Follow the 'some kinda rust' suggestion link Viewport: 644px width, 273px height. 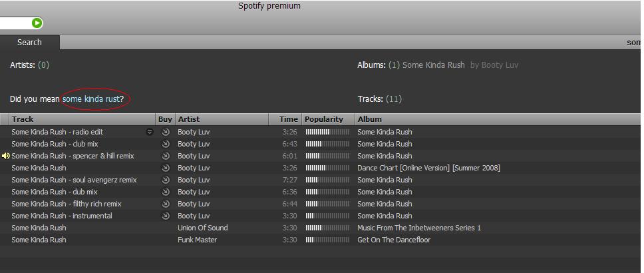[91, 99]
